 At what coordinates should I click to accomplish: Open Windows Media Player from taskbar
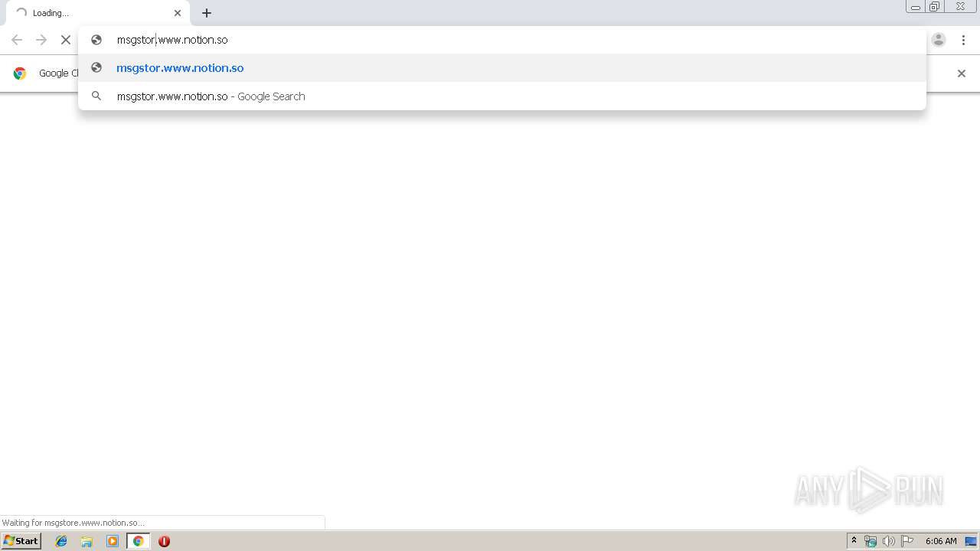point(113,541)
